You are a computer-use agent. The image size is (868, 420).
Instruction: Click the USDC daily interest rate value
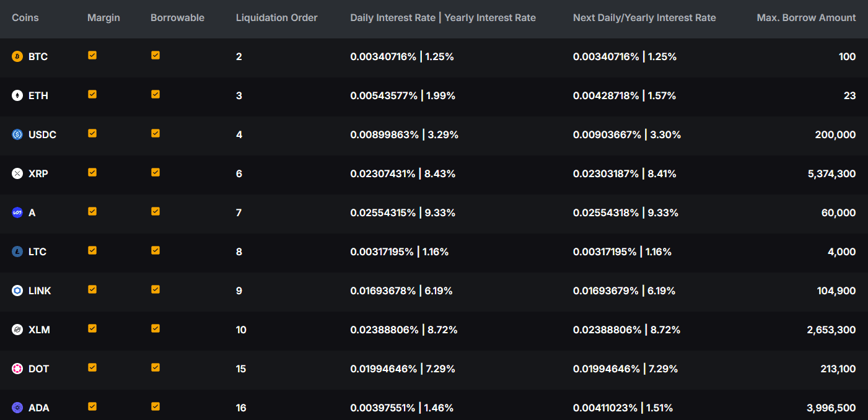click(384, 135)
